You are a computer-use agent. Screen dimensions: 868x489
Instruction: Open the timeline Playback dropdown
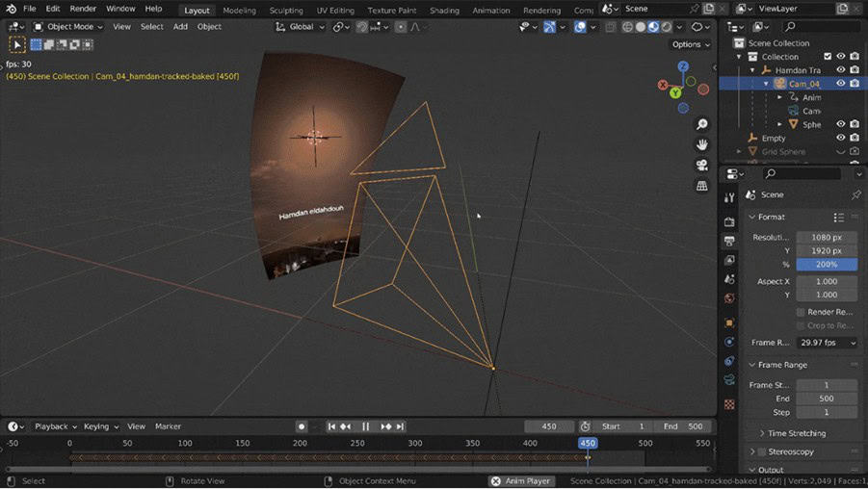(x=55, y=426)
